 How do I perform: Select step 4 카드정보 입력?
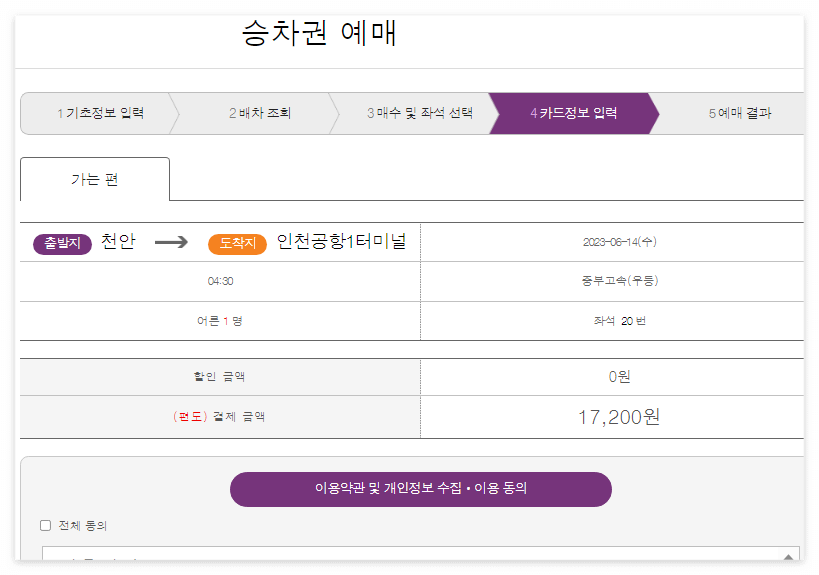click(x=574, y=113)
